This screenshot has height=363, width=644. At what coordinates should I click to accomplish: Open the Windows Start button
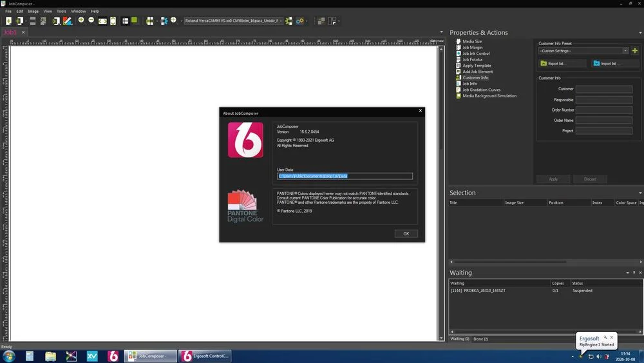click(8, 356)
